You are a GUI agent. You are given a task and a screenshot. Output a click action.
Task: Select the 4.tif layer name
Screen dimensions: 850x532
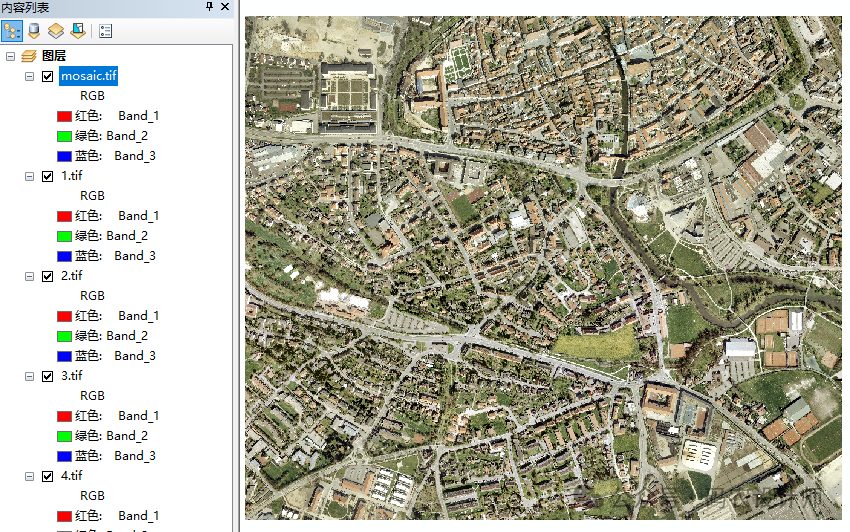coord(72,476)
